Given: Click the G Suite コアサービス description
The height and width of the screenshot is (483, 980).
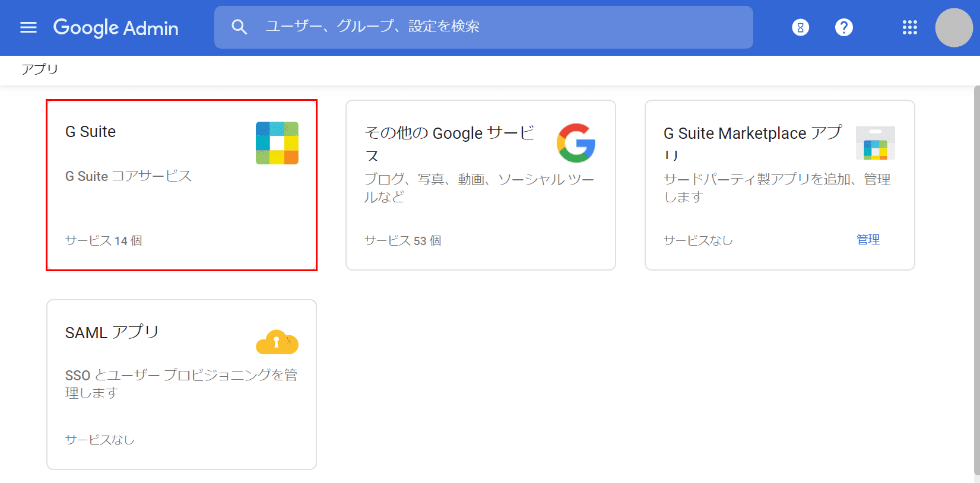Looking at the screenshot, I should (x=128, y=176).
